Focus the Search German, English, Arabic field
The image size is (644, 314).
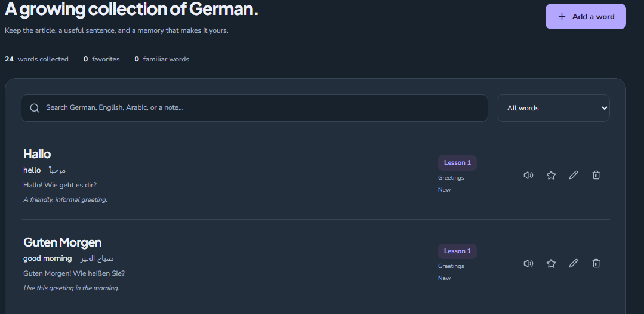[x=254, y=108]
